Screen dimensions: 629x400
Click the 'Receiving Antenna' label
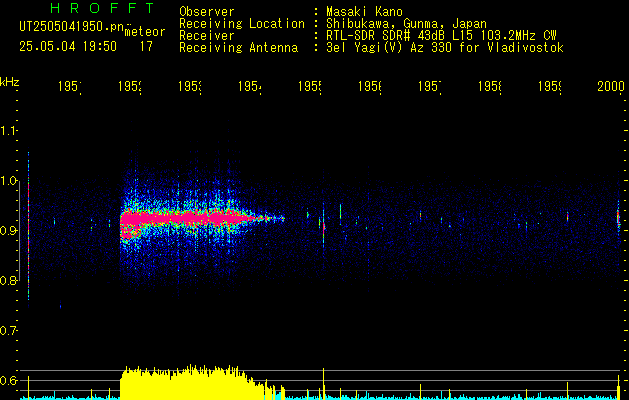click(x=239, y=48)
